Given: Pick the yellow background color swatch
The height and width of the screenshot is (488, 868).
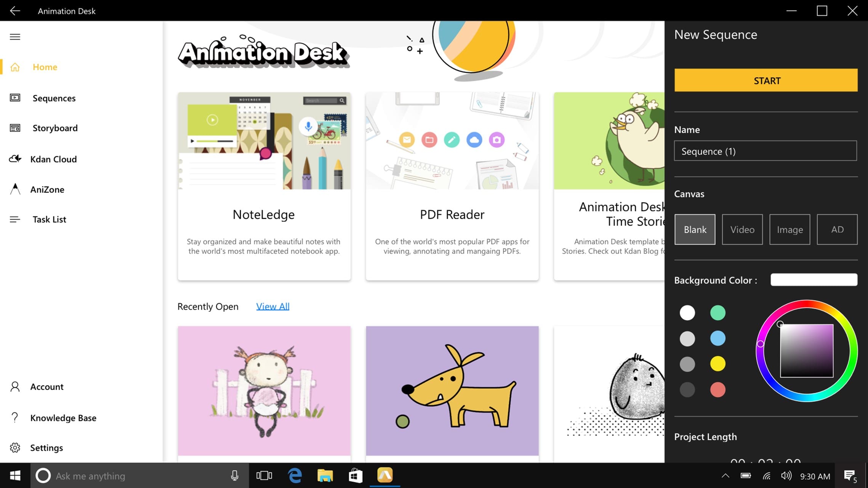Looking at the screenshot, I should tap(717, 364).
